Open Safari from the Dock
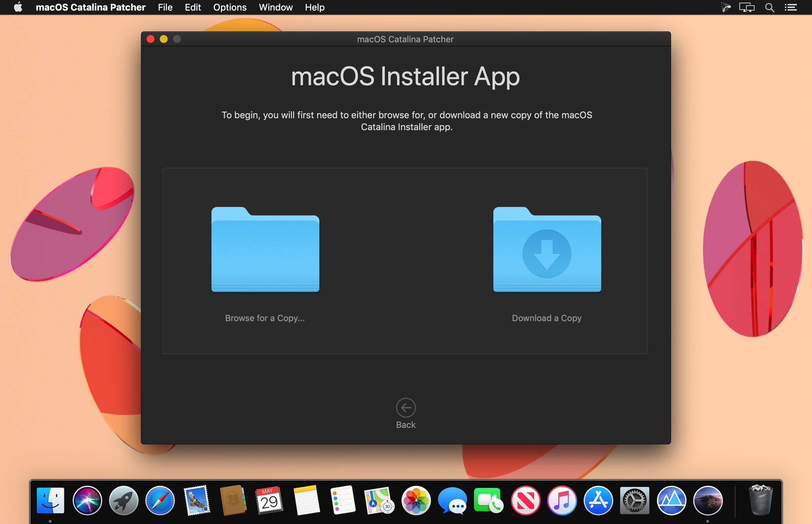The image size is (812, 524). pyautogui.click(x=160, y=500)
